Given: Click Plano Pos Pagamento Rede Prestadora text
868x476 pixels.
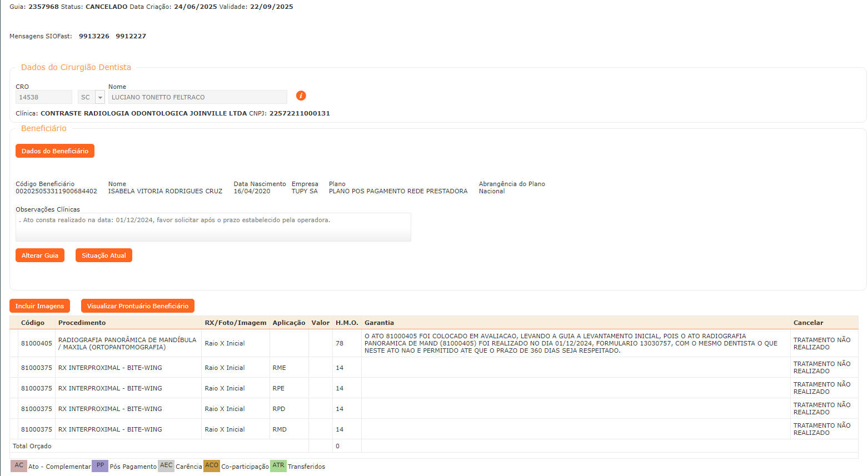Looking at the screenshot, I should pos(398,191).
